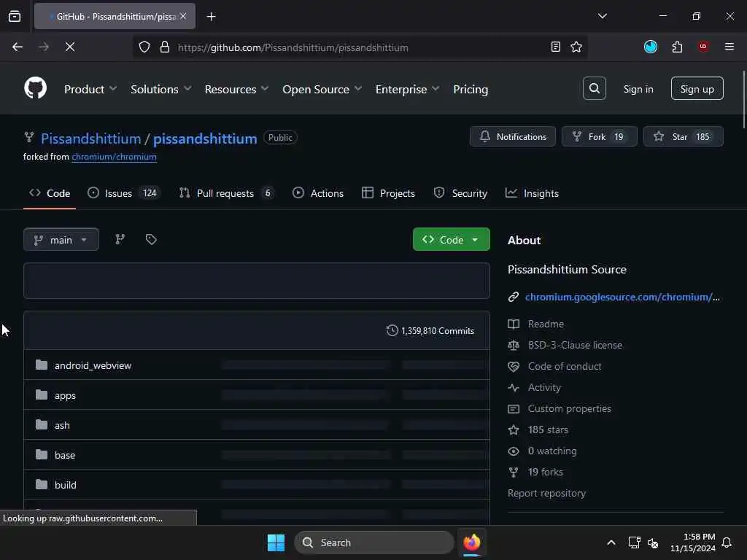Viewport: 747px width, 560px height.
Task: Open the apps folder
Action: click(x=65, y=395)
